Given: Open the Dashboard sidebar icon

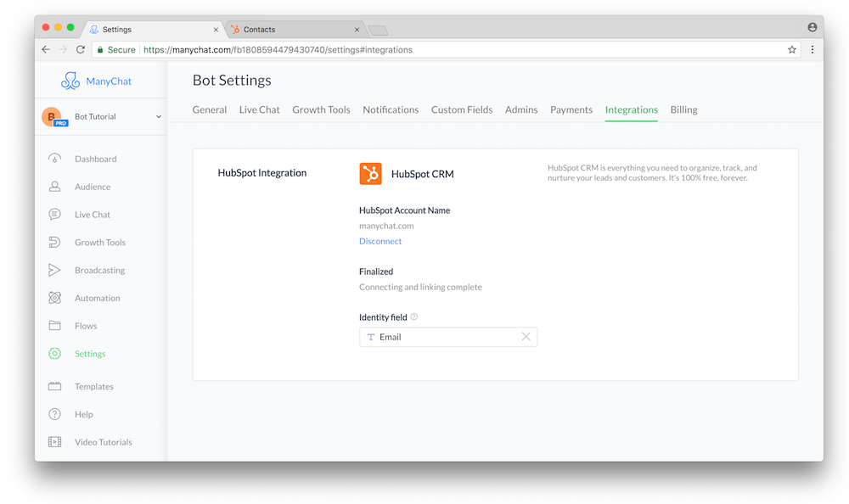Looking at the screenshot, I should click(x=54, y=159).
